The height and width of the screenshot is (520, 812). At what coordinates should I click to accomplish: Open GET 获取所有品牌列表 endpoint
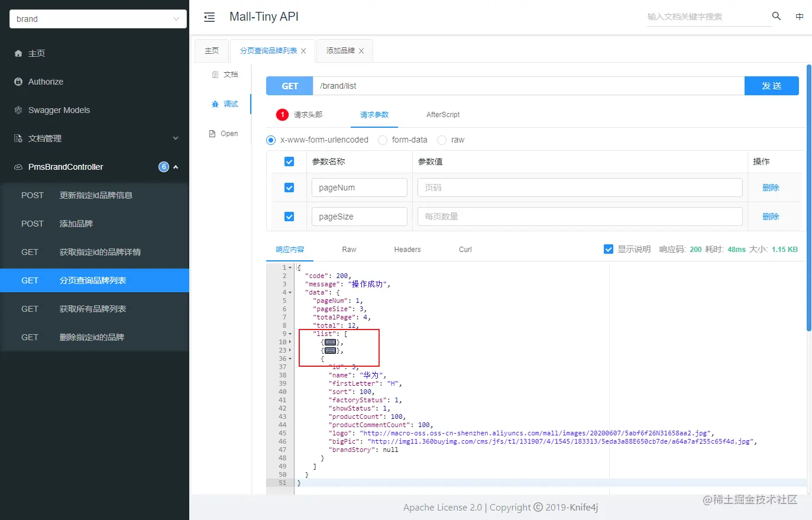pyautogui.click(x=95, y=309)
